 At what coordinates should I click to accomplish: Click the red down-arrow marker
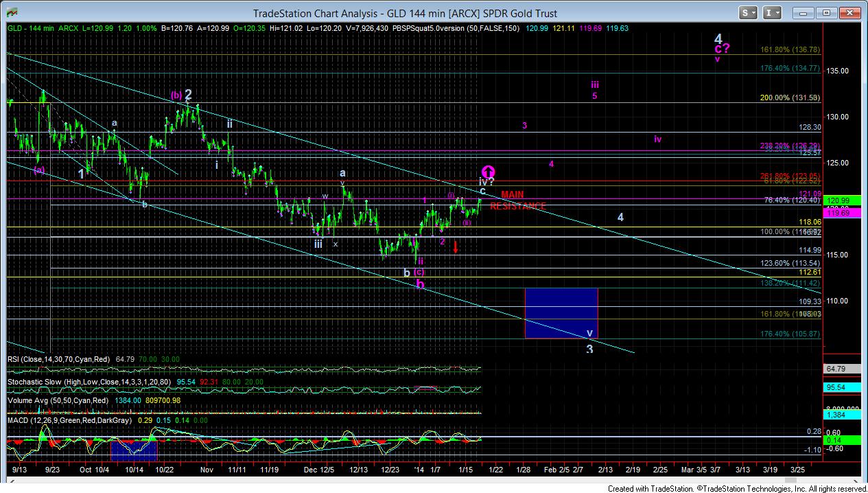tap(455, 246)
